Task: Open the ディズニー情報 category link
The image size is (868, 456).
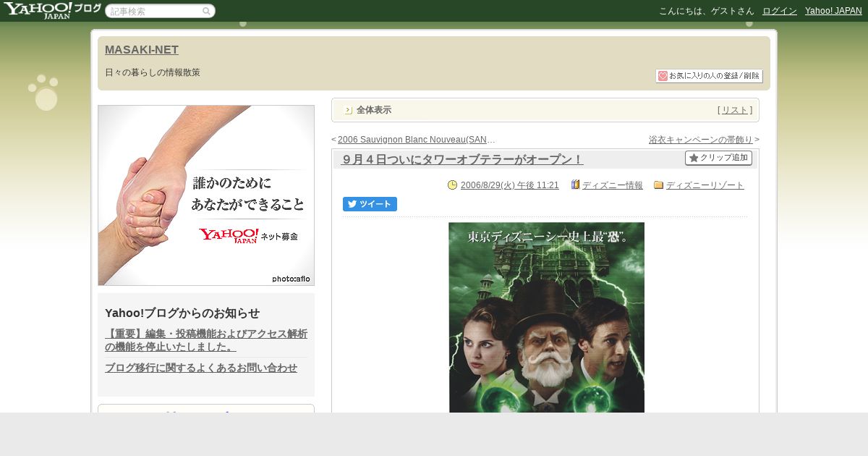Action: (613, 185)
